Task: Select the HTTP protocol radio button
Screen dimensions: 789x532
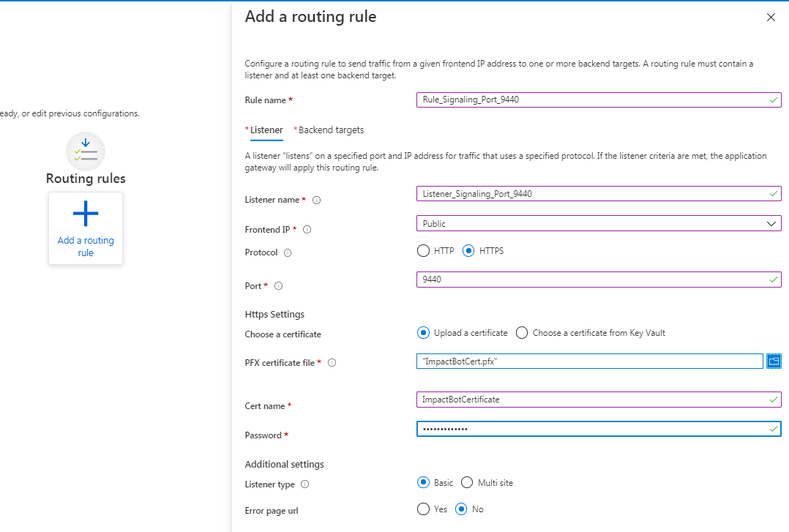Action: click(x=423, y=251)
